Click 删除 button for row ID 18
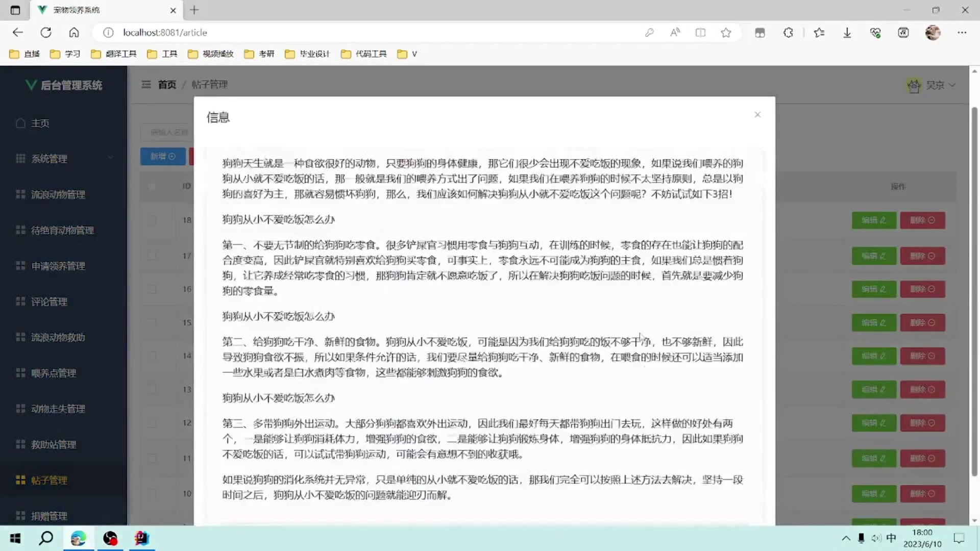 coord(922,220)
